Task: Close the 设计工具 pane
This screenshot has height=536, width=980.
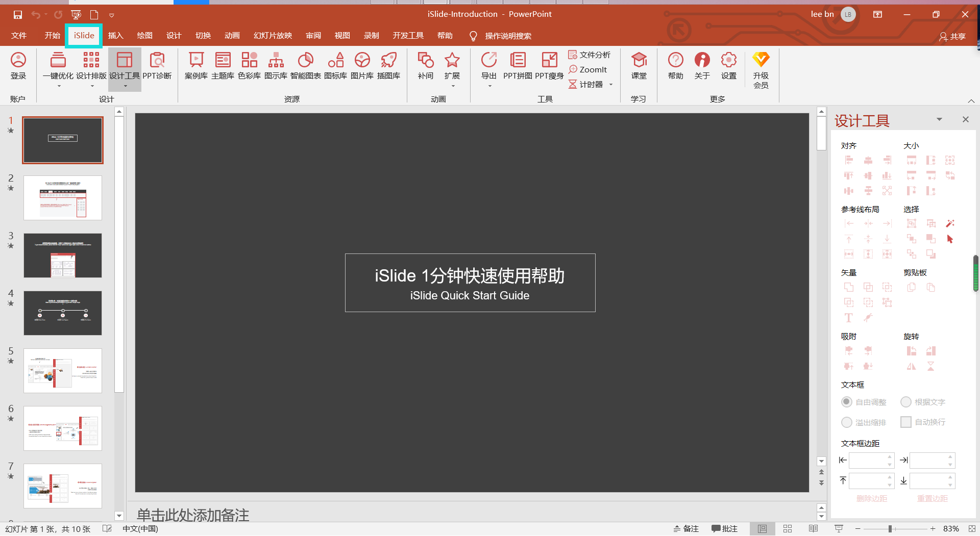Action: click(x=965, y=119)
